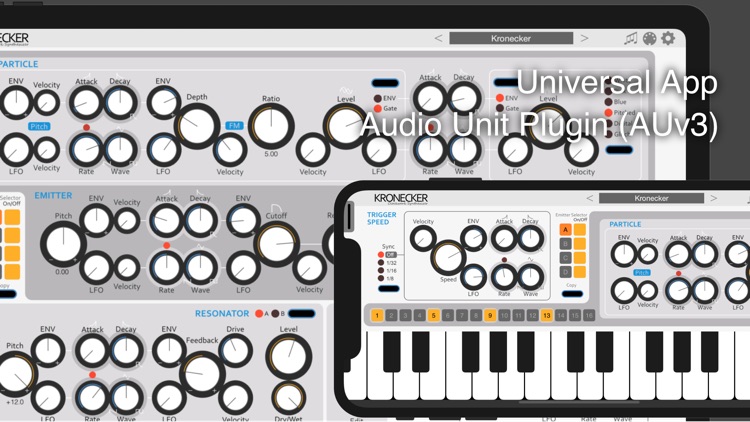Click Level knob above Dry/Wet in Resonator
This screenshot has height=422, width=750.
point(288,357)
